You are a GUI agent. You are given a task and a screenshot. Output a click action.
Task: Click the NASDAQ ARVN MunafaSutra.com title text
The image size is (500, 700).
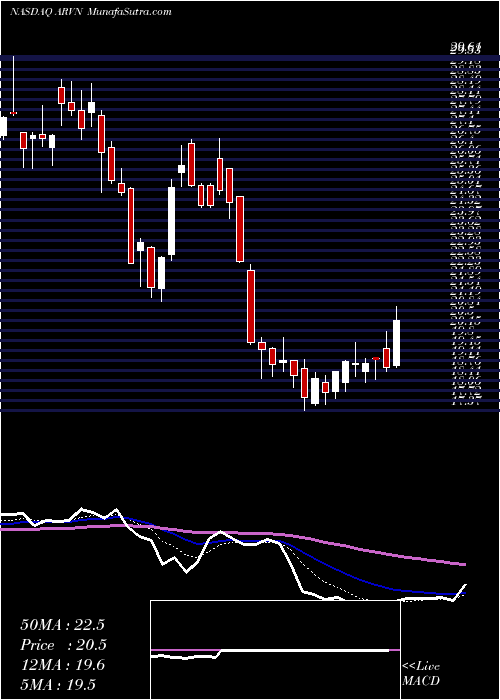(91, 11)
